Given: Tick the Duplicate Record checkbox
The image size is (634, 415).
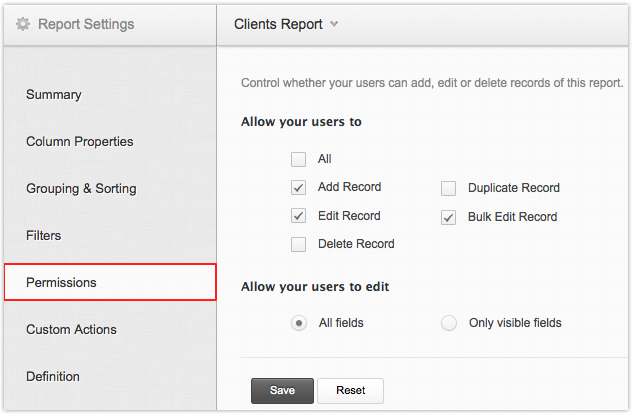Looking at the screenshot, I should [x=448, y=188].
